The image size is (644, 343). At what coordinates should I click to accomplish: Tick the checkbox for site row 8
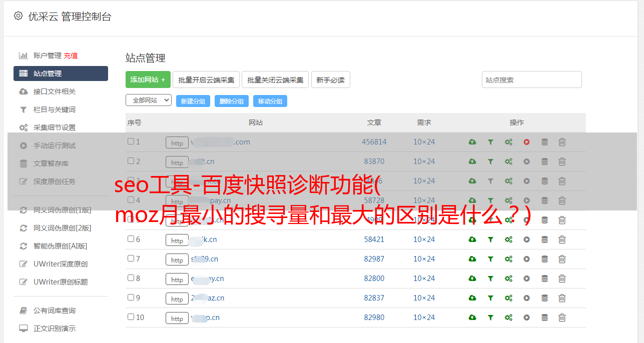(x=131, y=278)
